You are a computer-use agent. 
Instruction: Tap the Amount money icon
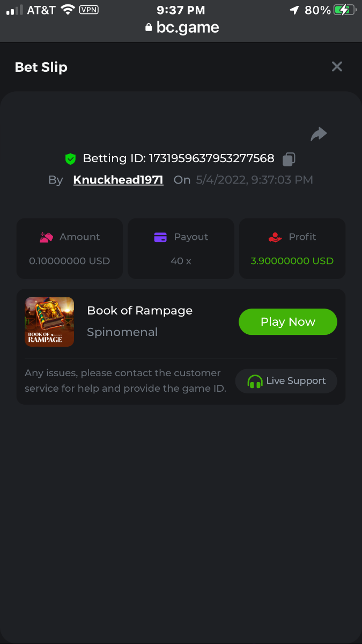47,237
